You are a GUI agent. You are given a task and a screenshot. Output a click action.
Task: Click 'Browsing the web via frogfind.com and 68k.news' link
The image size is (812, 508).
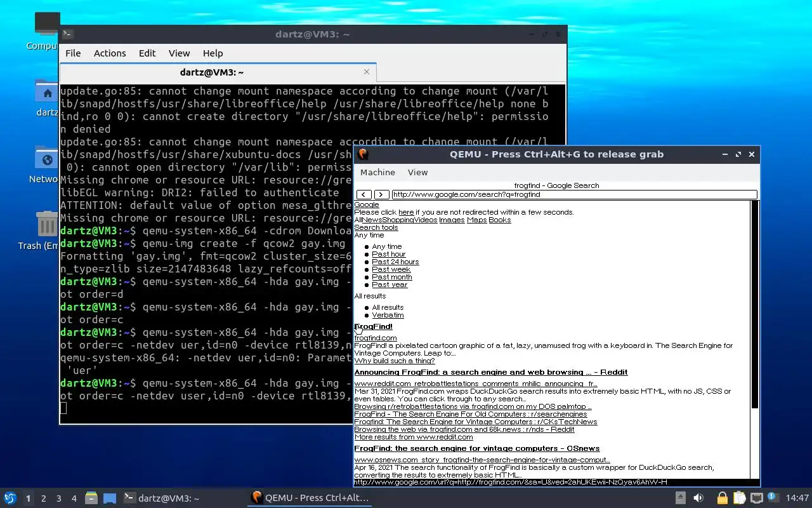464,429
